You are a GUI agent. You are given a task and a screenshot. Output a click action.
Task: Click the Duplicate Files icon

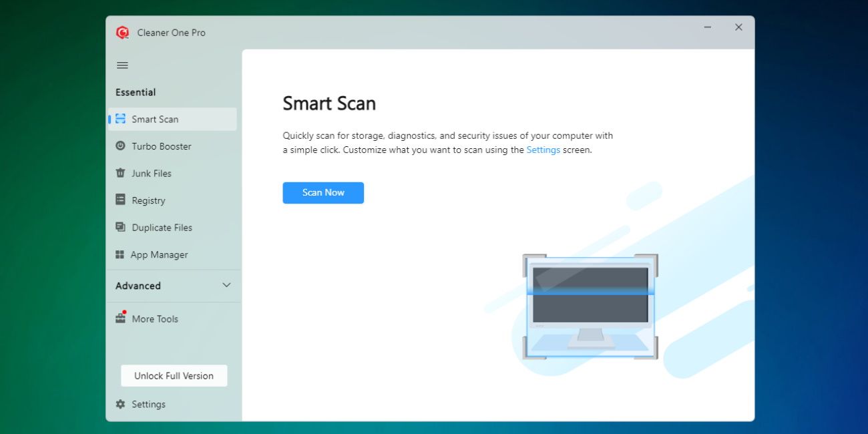point(120,227)
